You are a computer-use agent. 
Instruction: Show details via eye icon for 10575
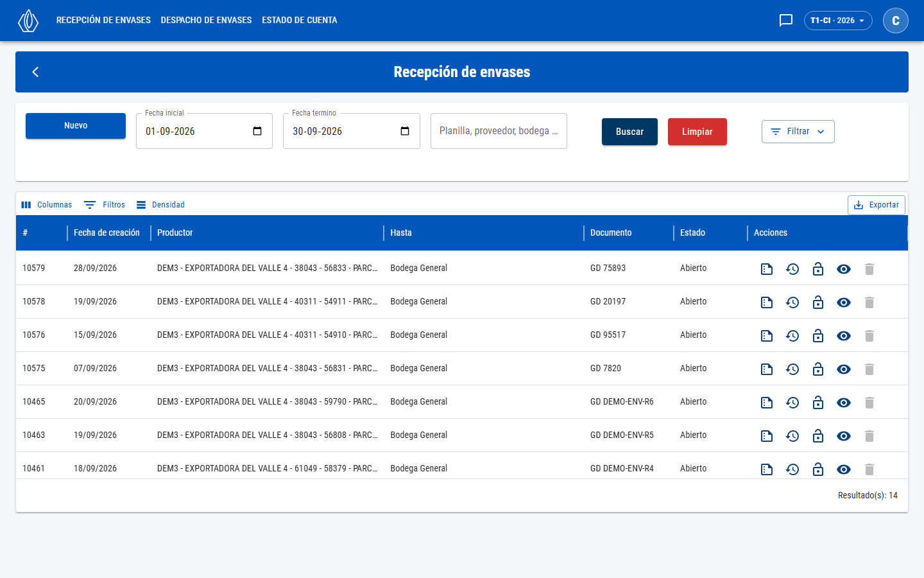tap(844, 369)
